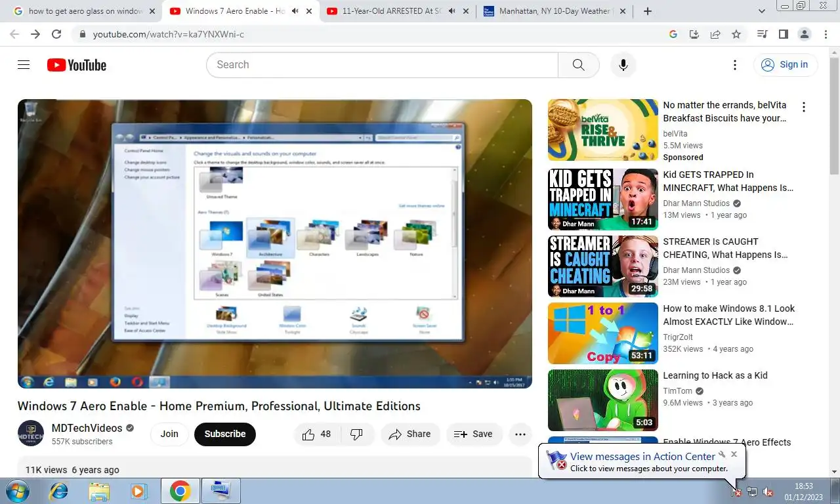The width and height of the screenshot is (840, 504).
Task: Open more actions menu beside Save
Action: 520,434
